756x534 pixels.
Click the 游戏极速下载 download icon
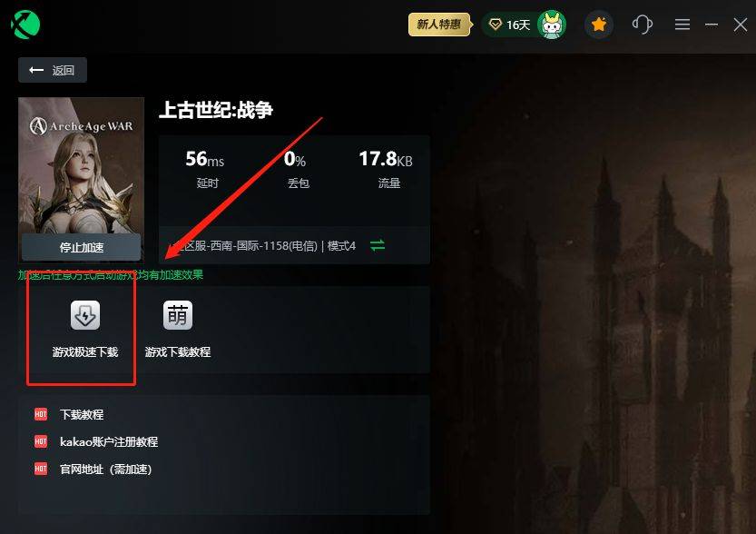point(85,315)
